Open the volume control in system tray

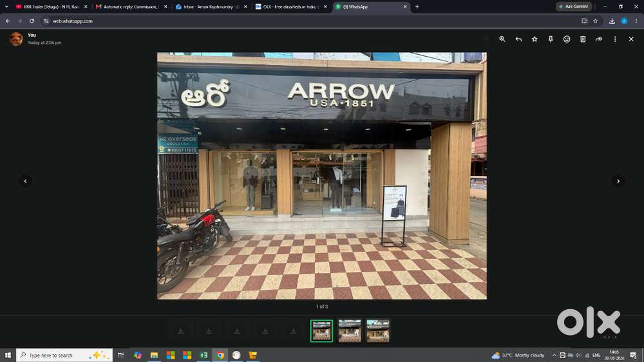pos(579,355)
